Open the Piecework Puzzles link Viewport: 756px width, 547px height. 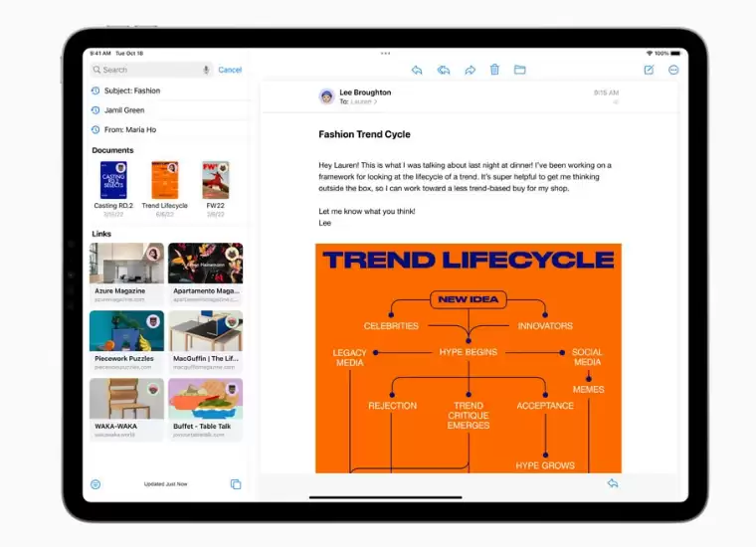(x=126, y=342)
